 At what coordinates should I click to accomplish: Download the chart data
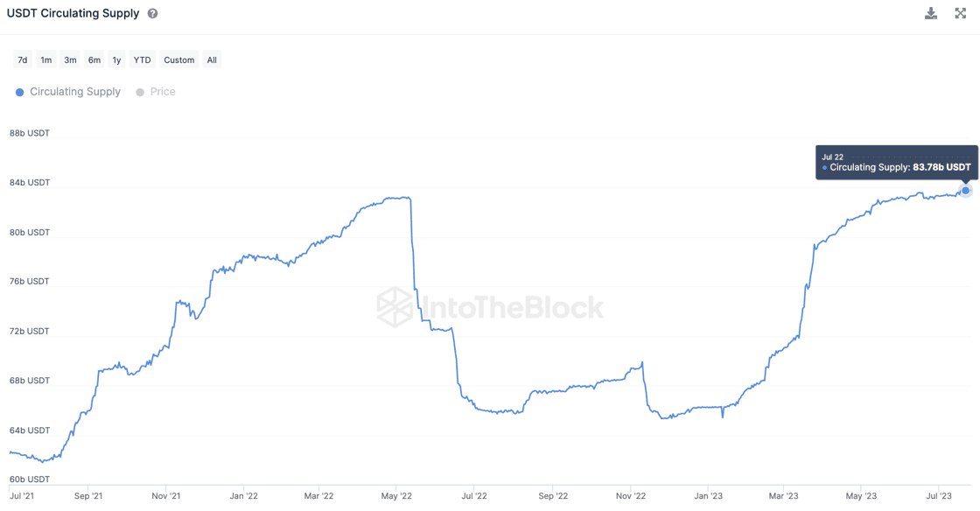coord(931,13)
